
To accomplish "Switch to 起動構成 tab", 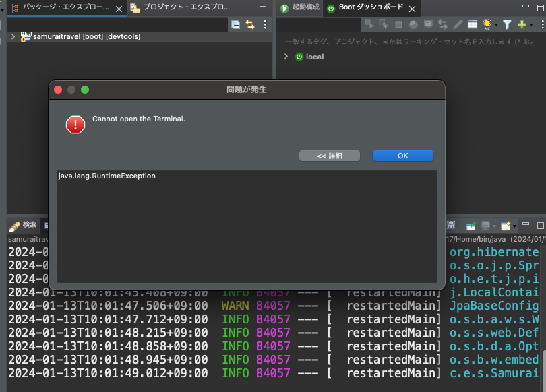I will (299, 8).
